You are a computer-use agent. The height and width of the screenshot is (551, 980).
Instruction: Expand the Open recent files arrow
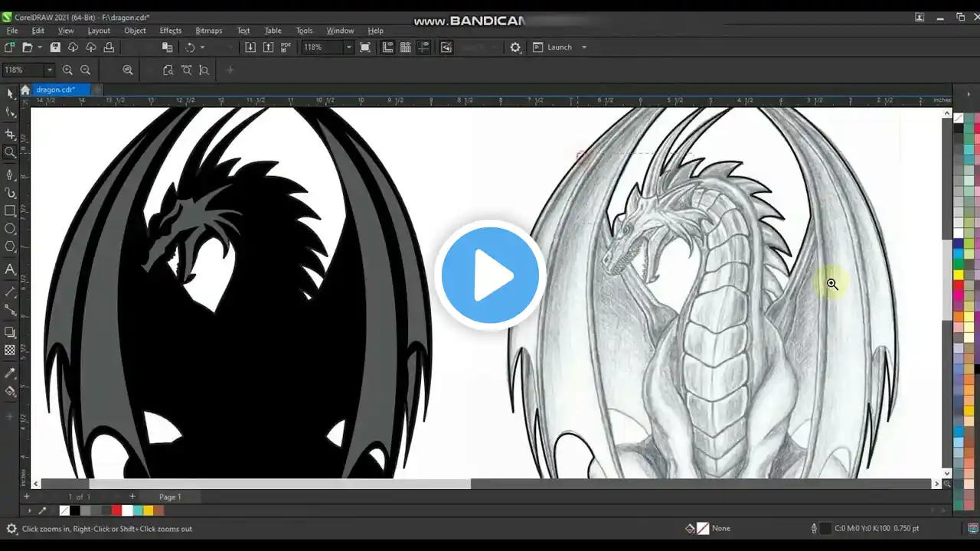(x=40, y=47)
